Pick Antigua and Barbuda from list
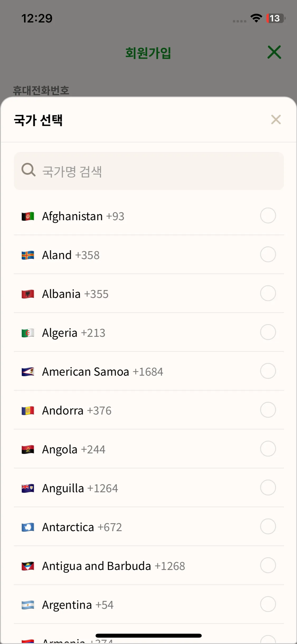The image size is (297, 644). click(x=114, y=566)
